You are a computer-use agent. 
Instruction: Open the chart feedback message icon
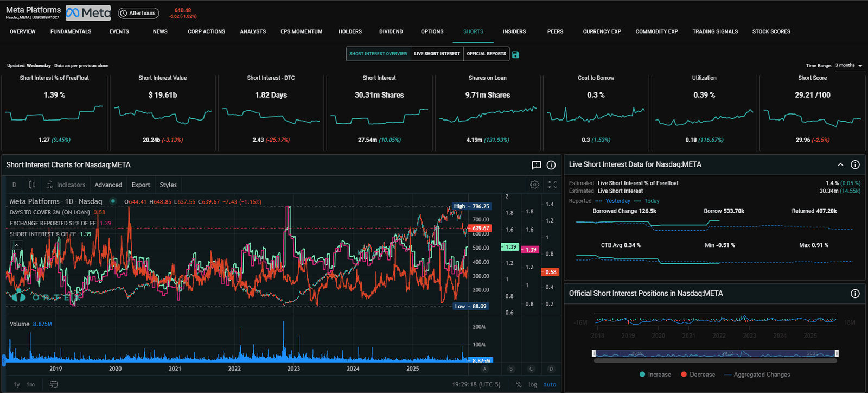536,165
